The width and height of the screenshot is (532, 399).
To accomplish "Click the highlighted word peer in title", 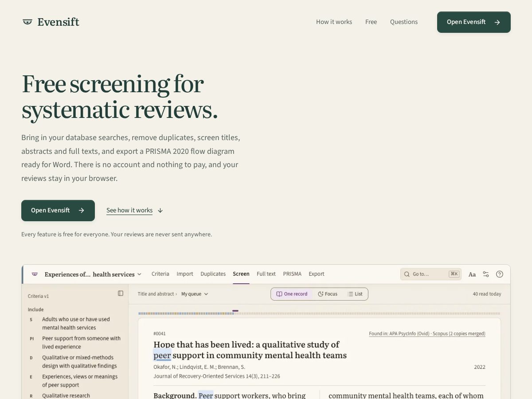I will pyautogui.click(x=162, y=355).
